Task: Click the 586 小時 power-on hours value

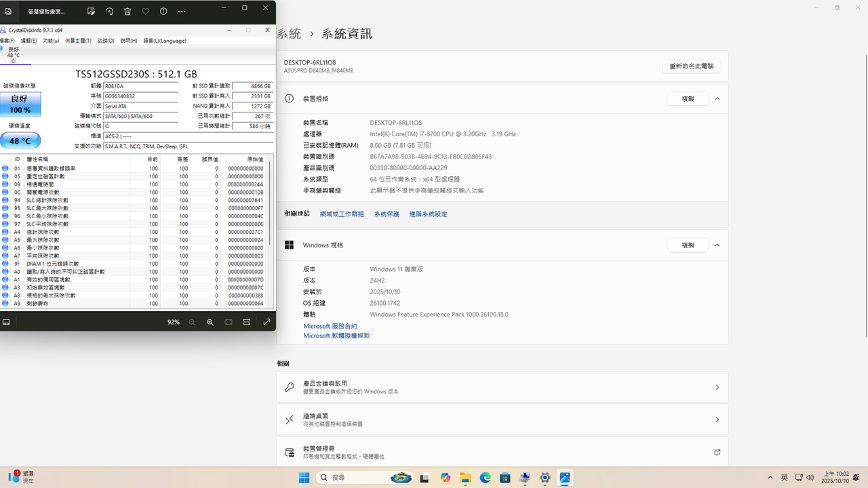Action: click(252, 126)
